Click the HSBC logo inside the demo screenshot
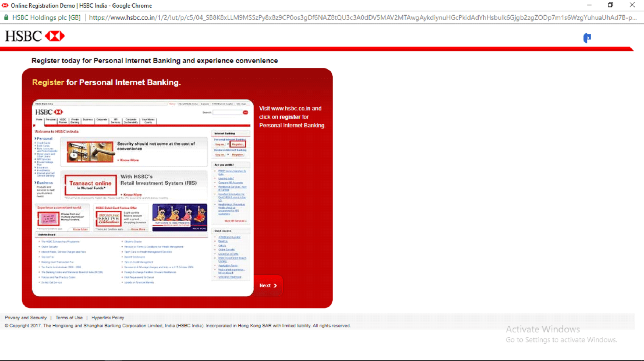 tap(49, 112)
